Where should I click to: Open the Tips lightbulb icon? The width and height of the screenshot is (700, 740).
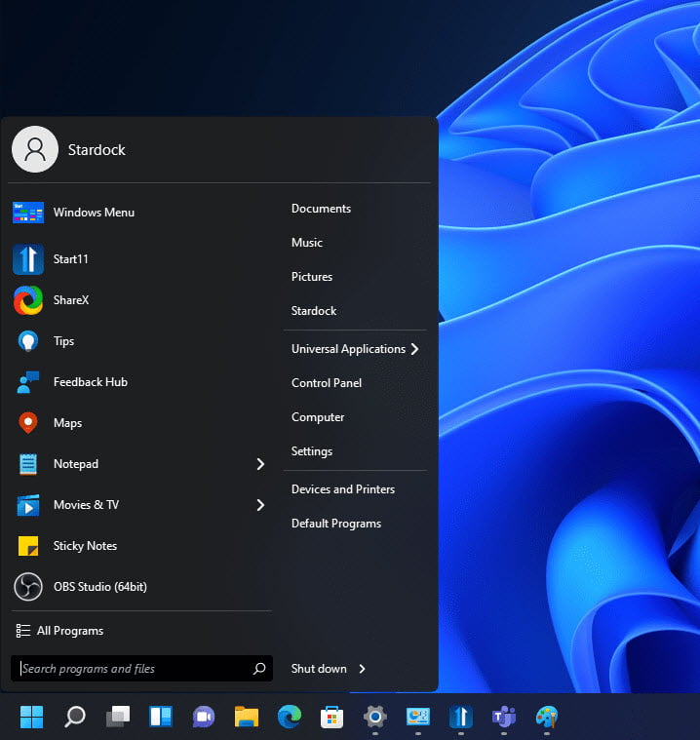pyautogui.click(x=28, y=340)
